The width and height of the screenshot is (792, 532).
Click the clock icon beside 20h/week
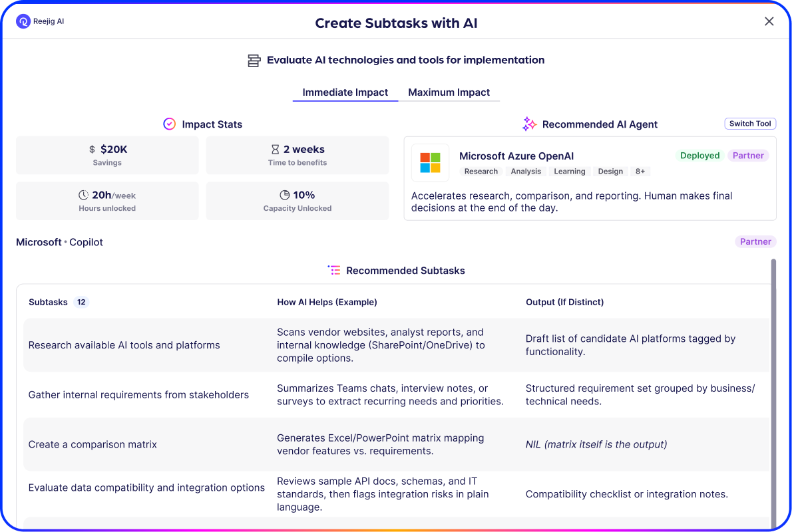(x=83, y=196)
